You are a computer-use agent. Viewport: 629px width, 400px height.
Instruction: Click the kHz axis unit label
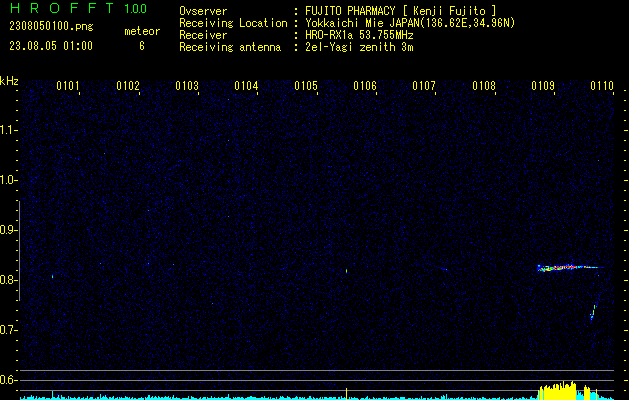9,81
